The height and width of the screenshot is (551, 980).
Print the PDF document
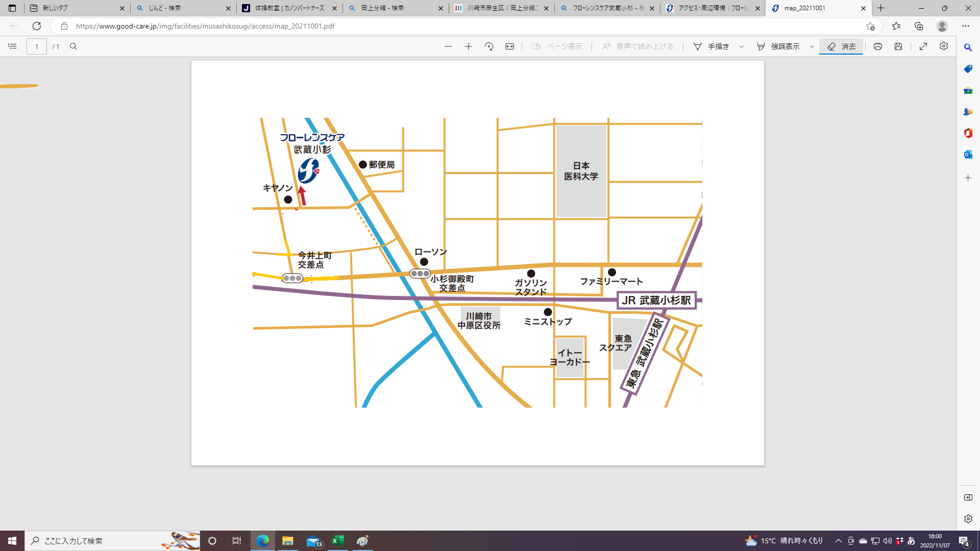coord(878,46)
